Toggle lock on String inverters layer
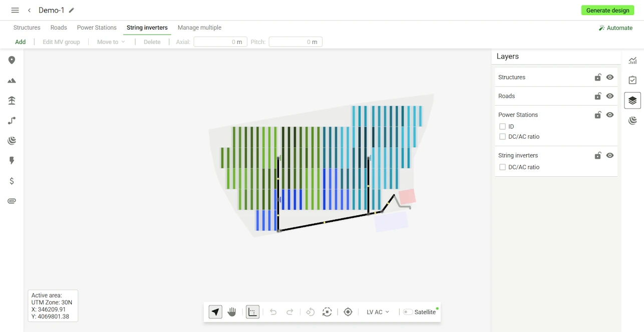 click(x=597, y=156)
